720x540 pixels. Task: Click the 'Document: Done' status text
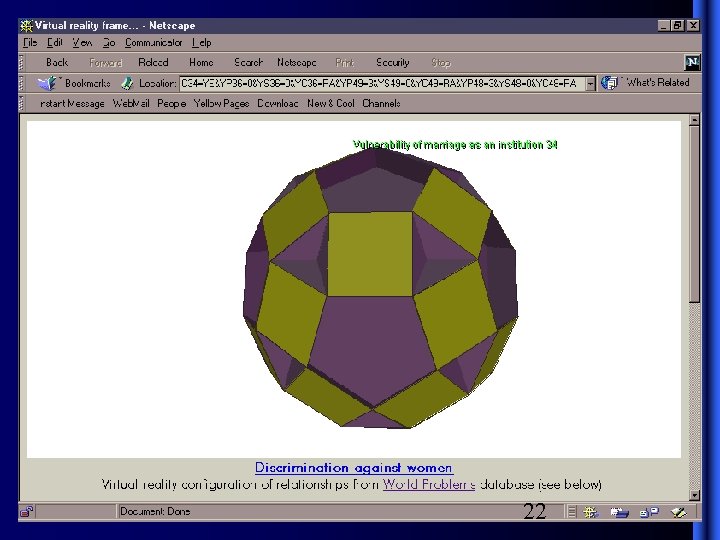(155, 512)
